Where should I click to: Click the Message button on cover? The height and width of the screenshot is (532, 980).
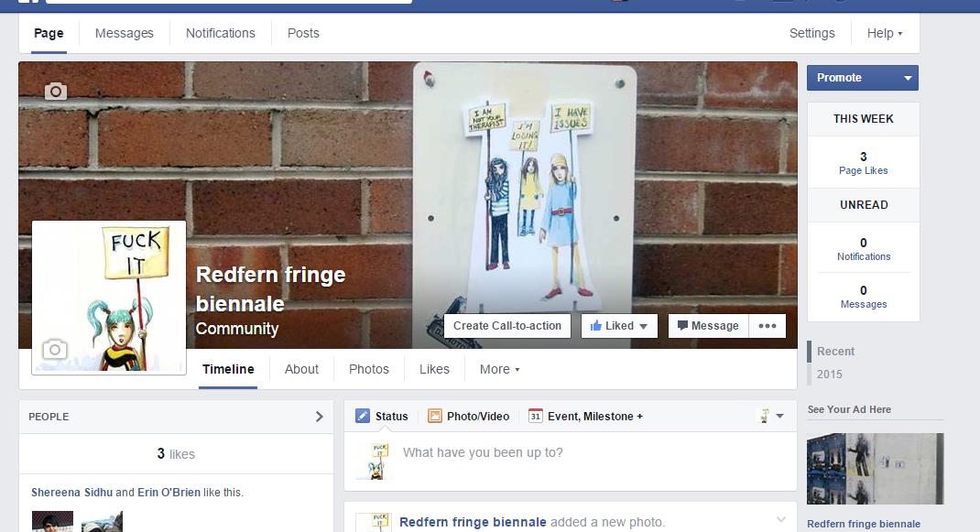[x=708, y=326]
